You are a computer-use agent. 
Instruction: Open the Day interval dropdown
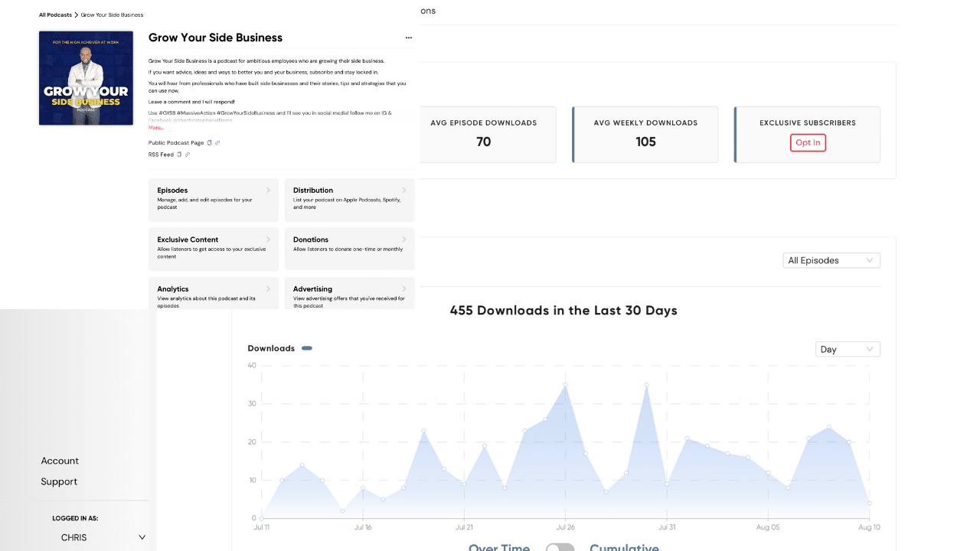click(x=848, y=349)
